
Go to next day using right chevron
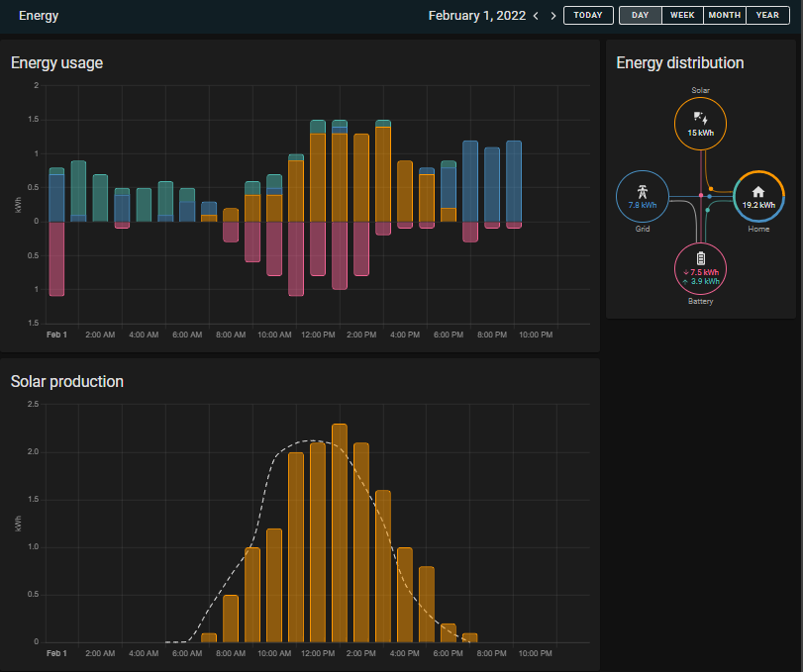click(x=553, y=16)
